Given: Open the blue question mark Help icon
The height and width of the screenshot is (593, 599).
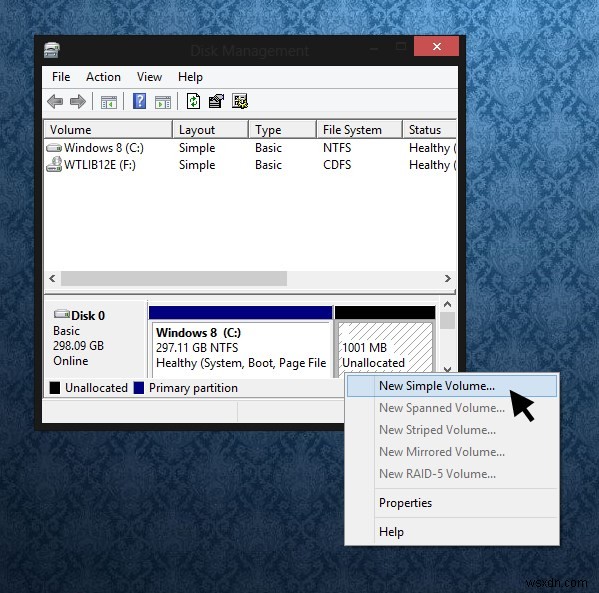Looking at the screenshot, I should [x=139, y=102].
